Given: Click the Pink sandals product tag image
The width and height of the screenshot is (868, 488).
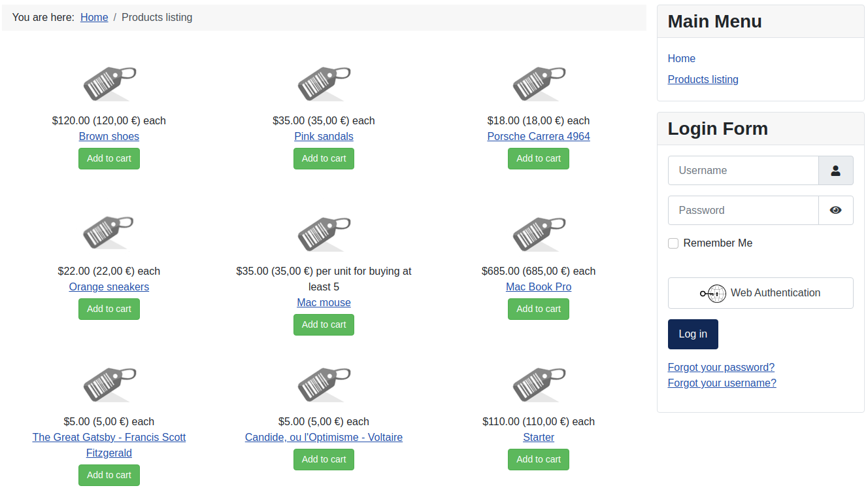Looking at the screenshot, I should [x=324, y=83].
